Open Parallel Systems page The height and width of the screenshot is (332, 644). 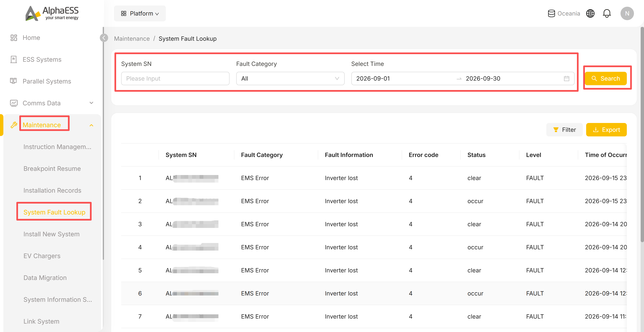tap(47, 81)
